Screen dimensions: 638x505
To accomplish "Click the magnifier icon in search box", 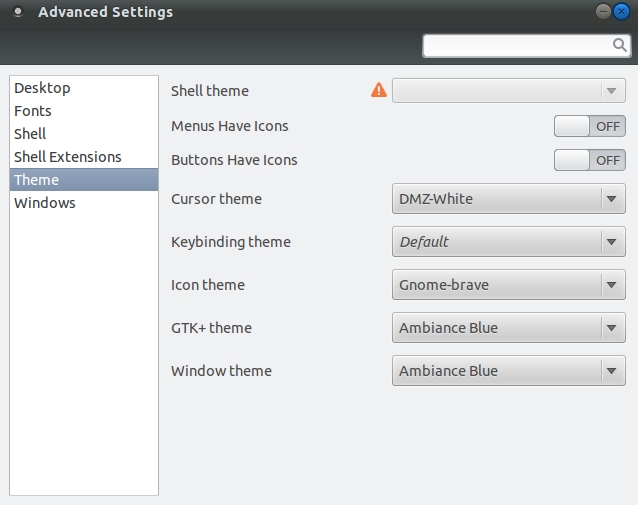I will point(620,45).
